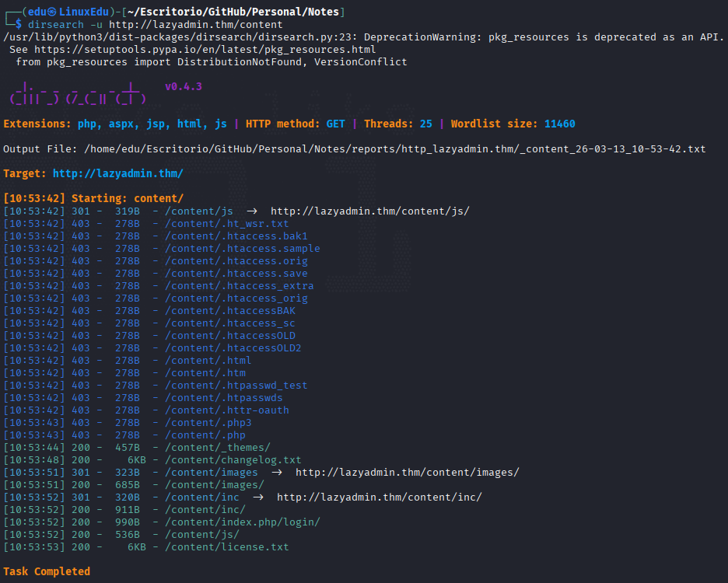This screenshot has height=583, width=728.
Task: Click the '536B' size for /content/js/
Action: point(128,535)
